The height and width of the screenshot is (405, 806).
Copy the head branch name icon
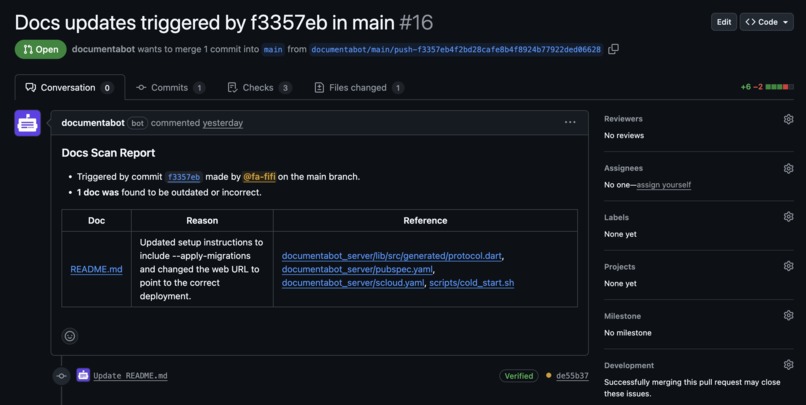point(613,49)
